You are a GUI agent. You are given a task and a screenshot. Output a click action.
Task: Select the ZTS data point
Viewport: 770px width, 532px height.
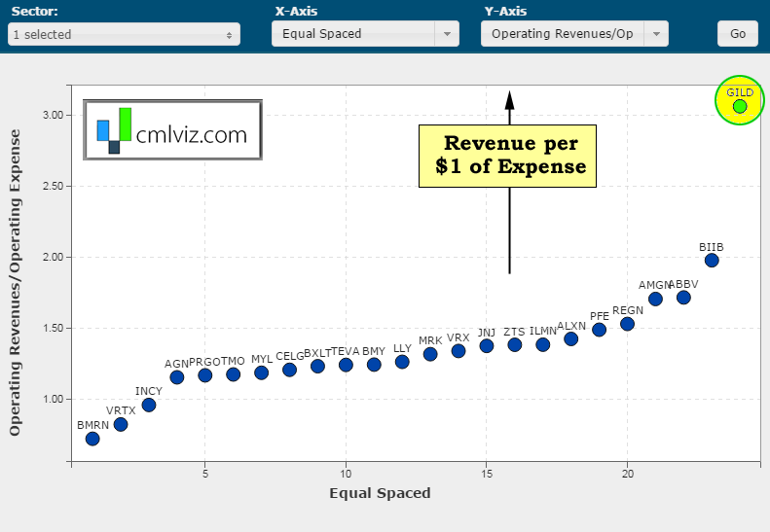(515, 345)
